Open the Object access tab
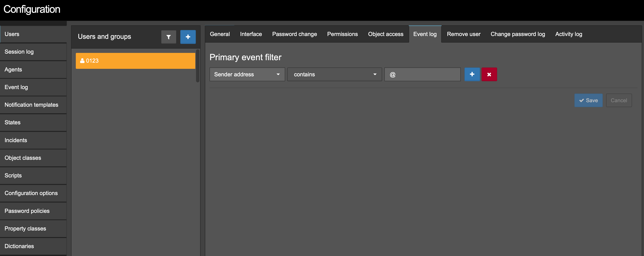Viewport: 644px width, 256px height. 385,34
